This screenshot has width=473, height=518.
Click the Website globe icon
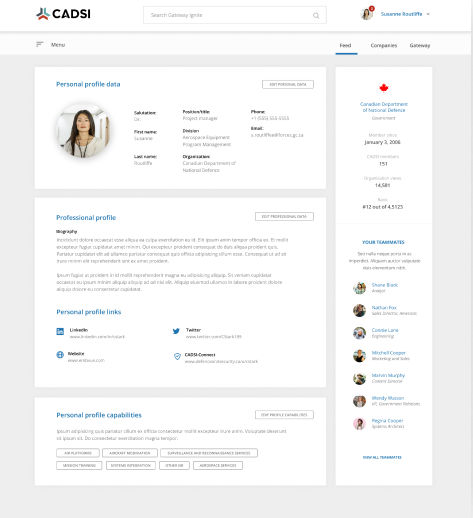[x=60, y=355]
